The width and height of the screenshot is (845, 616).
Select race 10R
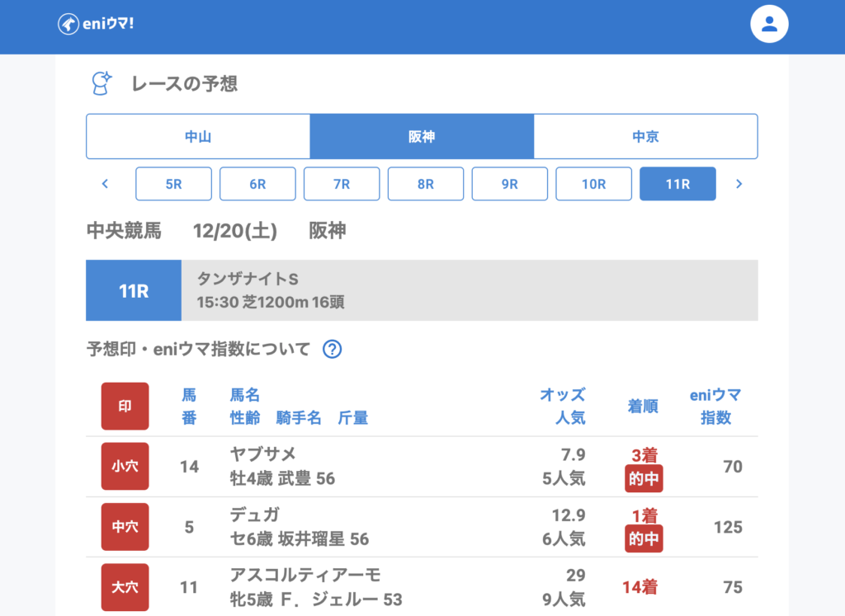[x=593, y=184]
